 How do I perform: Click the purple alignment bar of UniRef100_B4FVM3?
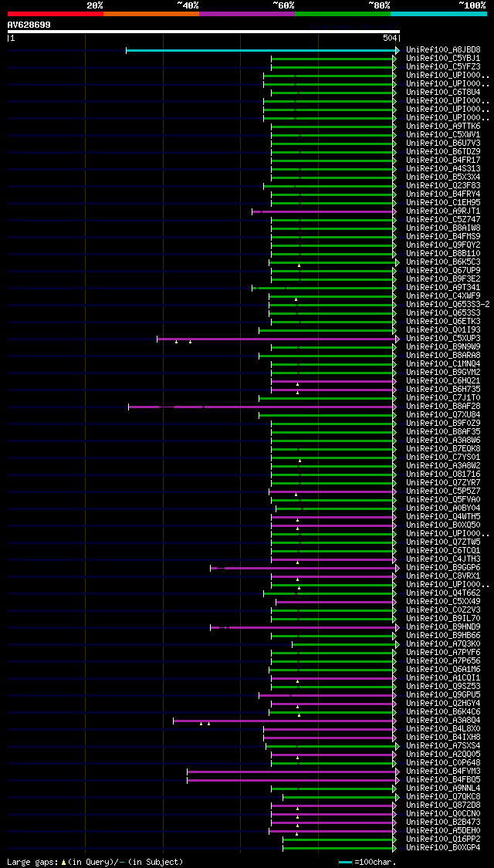coord(293,772)
